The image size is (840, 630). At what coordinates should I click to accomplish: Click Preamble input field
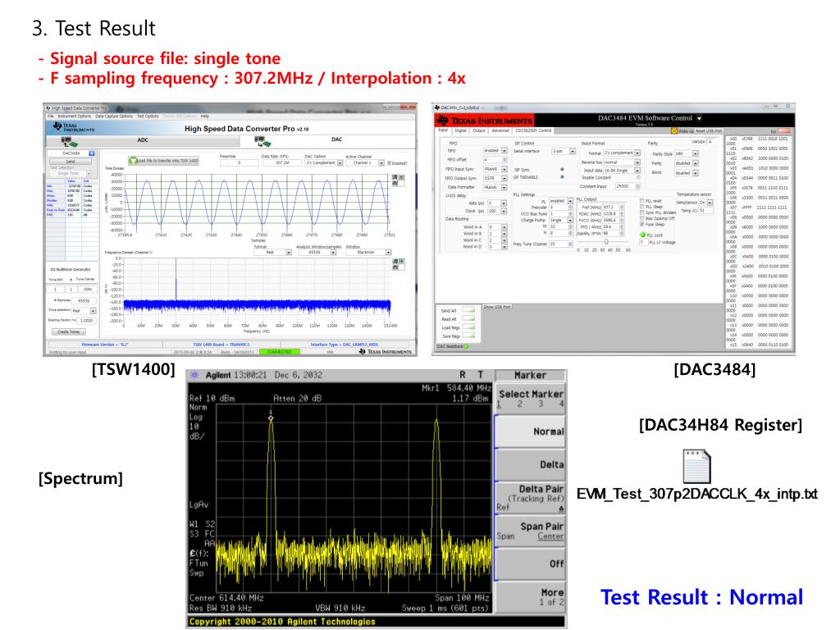240,163
